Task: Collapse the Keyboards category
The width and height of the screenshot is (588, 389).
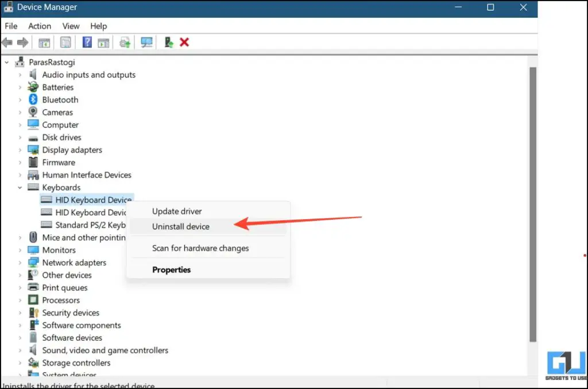Action: click(21, 187)
